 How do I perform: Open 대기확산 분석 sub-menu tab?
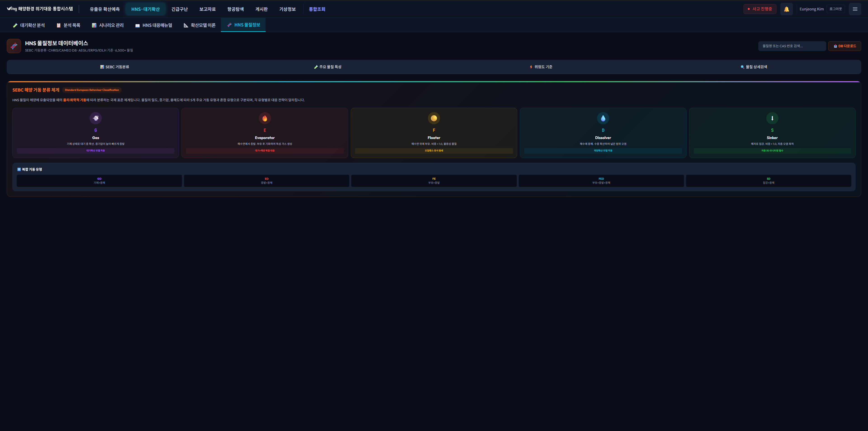point(29,25)
